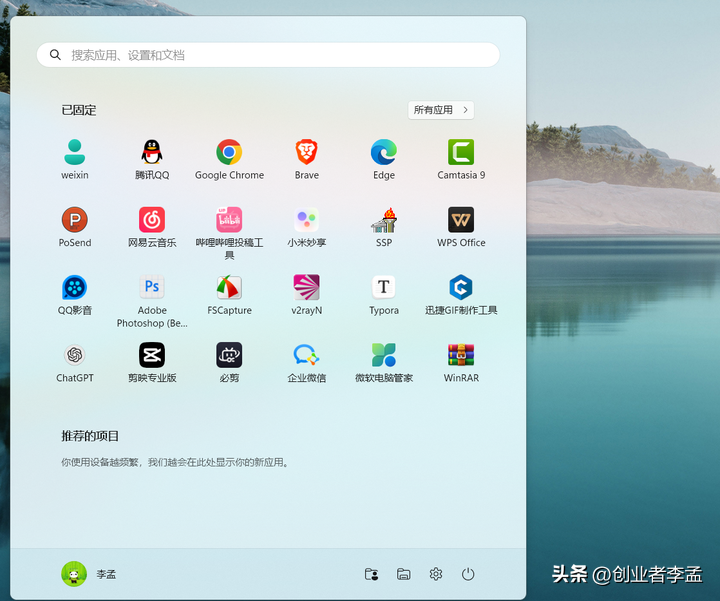Open Google Chrome
This screenshot has height=601, width=720.
tap(229, 159)
